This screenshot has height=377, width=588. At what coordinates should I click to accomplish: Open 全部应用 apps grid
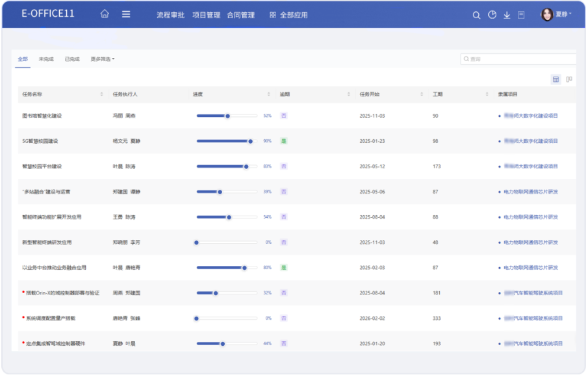(288, 15)
